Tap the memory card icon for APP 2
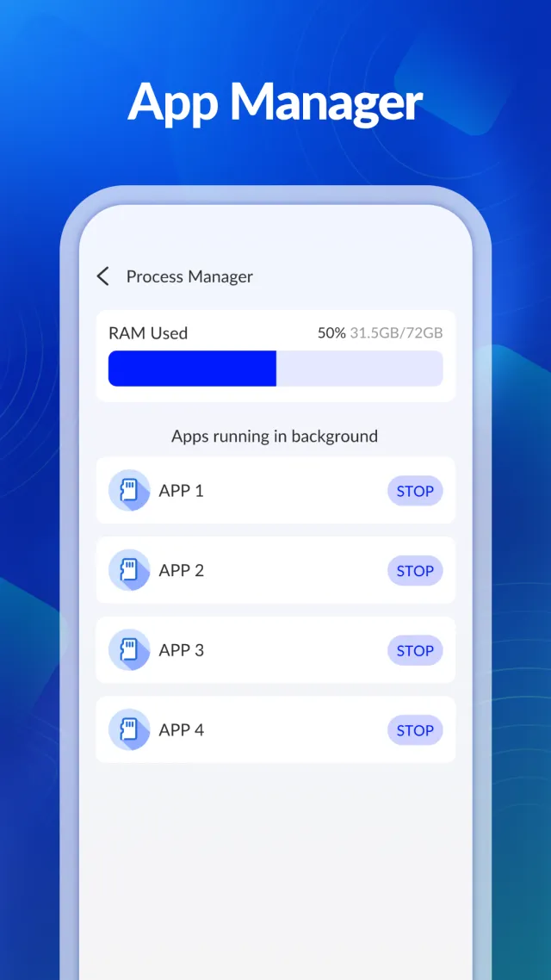The height and width of the screenshot is (980, 551). tap(129, 570)
